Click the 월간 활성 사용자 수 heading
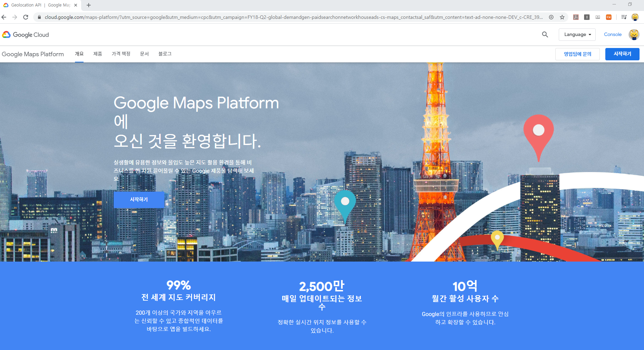644x350 pixels. (465, 299)
